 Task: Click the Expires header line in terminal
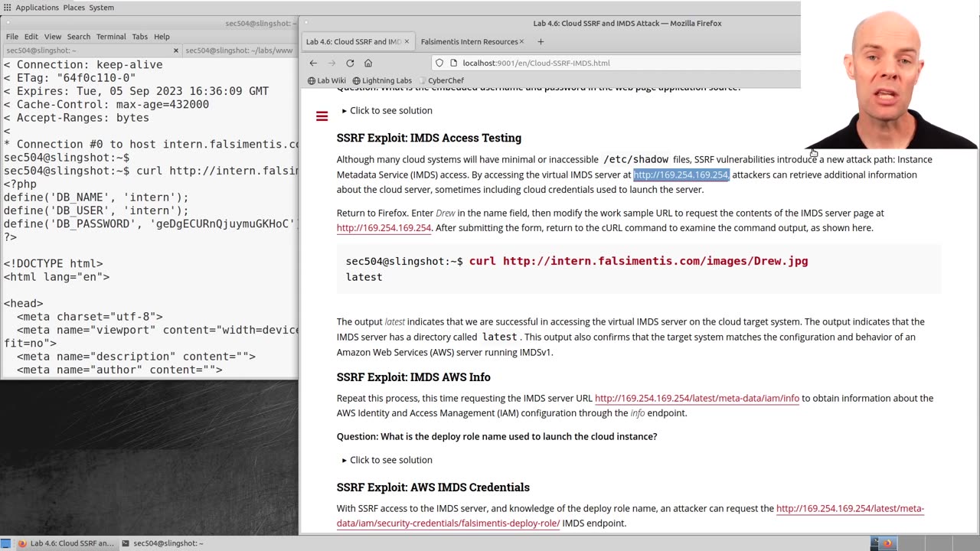pyautogui.click(x=136, y=91)
